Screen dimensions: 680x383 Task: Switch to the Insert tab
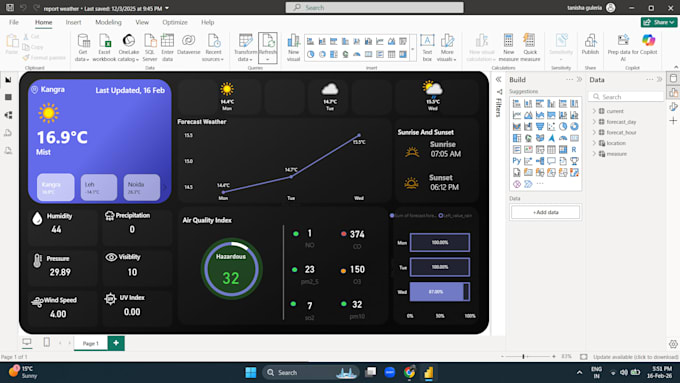pos(73,22)
